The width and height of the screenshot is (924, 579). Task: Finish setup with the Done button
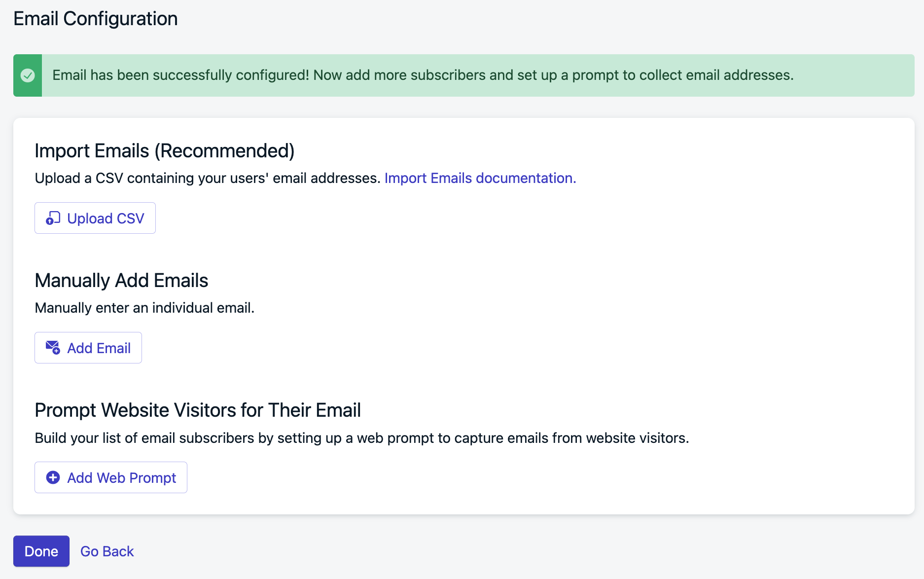[x=41, y=551]
